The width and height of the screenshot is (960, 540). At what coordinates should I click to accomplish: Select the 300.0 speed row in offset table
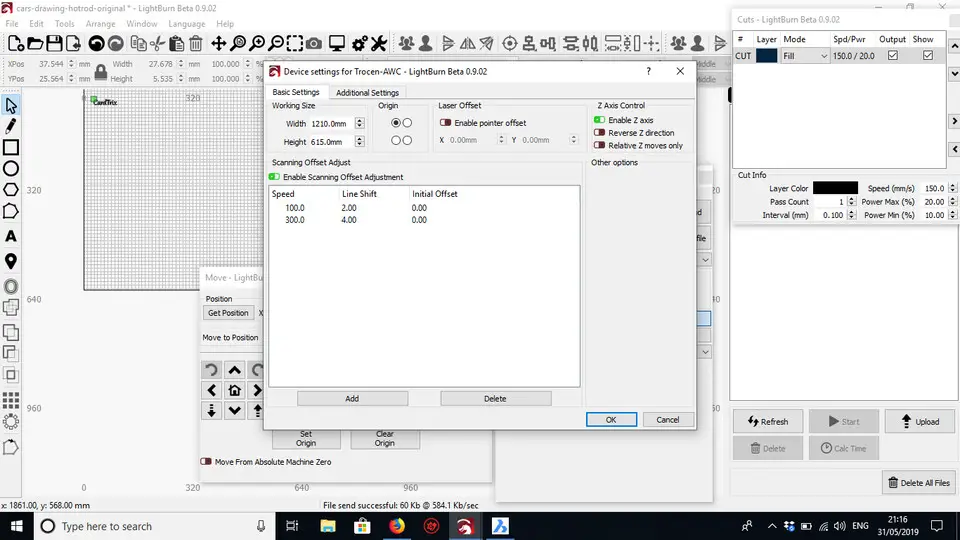click(x=424, y=220)
